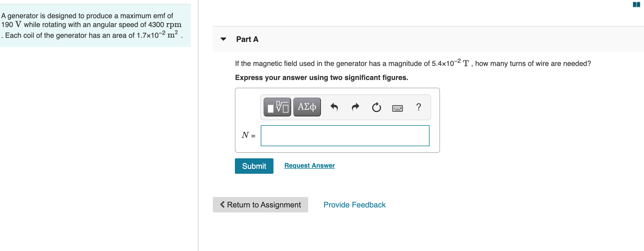Open the on-screen keyboard shortcuts icon

point(397,108)
